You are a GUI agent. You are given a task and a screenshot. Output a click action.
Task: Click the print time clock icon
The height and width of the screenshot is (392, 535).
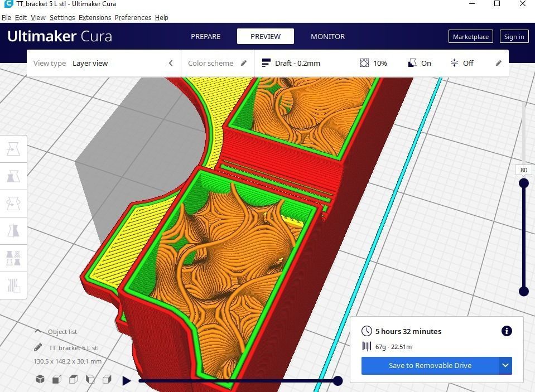click(367, 331)
